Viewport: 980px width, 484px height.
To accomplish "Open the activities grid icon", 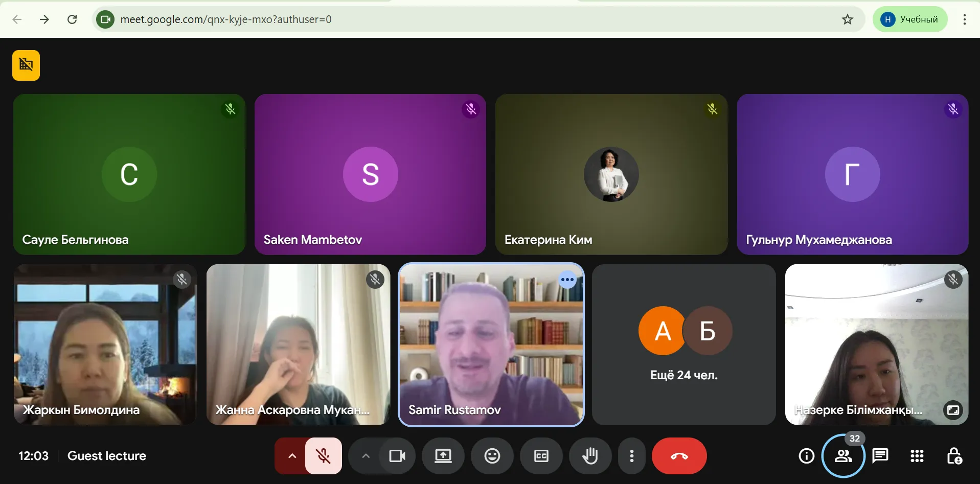I will [x=917, y=455].
